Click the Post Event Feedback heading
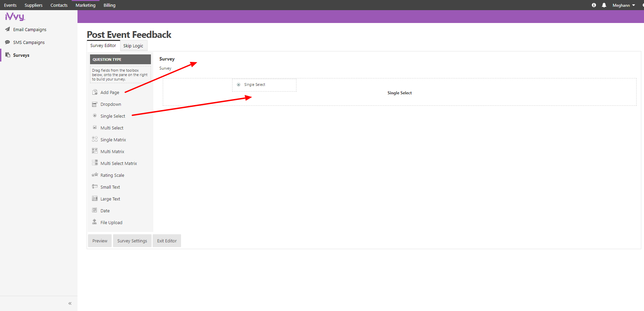 (129, 34)
